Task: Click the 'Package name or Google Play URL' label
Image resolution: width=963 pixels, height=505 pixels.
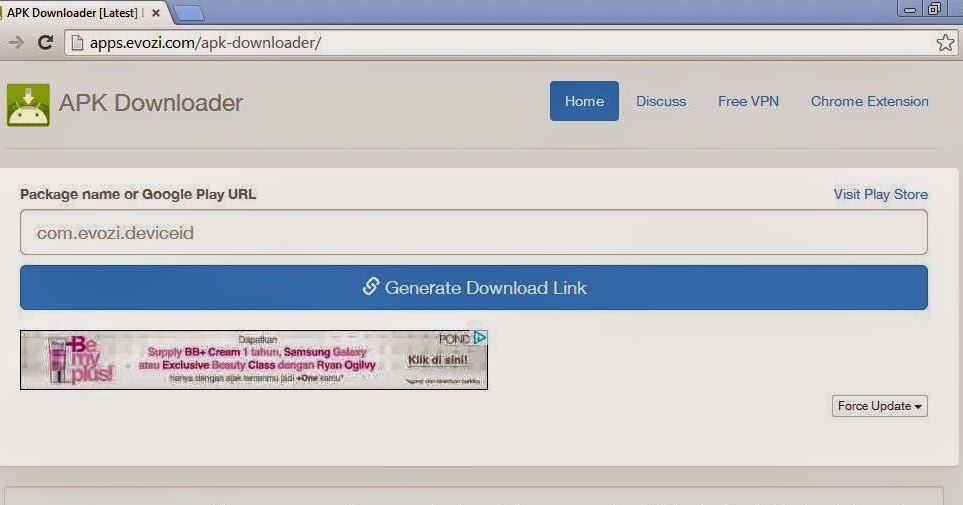Action: 138,194
